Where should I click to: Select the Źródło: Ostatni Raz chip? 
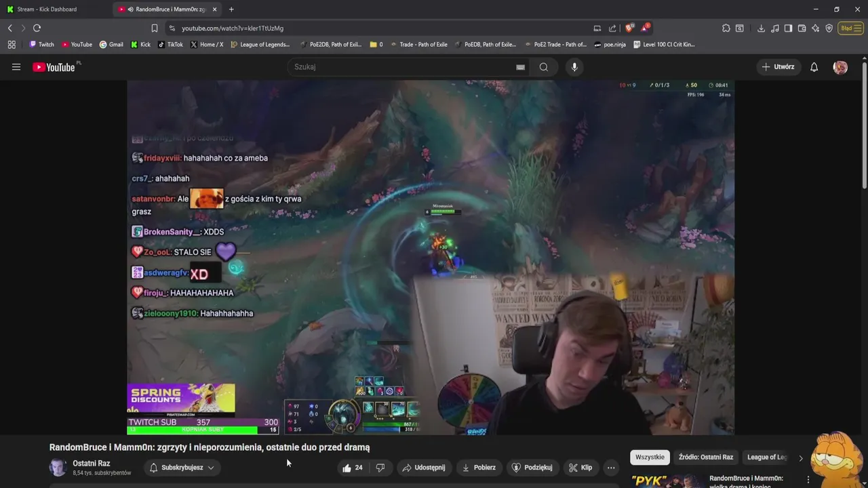click(706, 457)
